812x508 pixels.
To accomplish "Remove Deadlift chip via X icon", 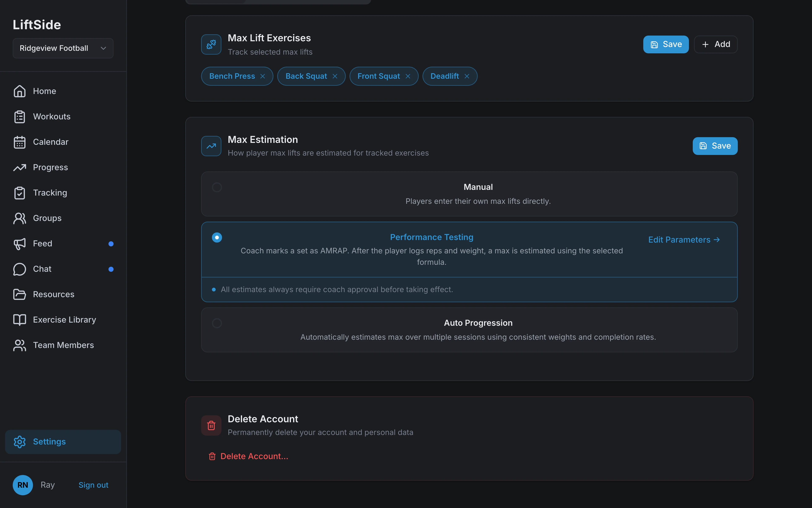I will 467,76.
